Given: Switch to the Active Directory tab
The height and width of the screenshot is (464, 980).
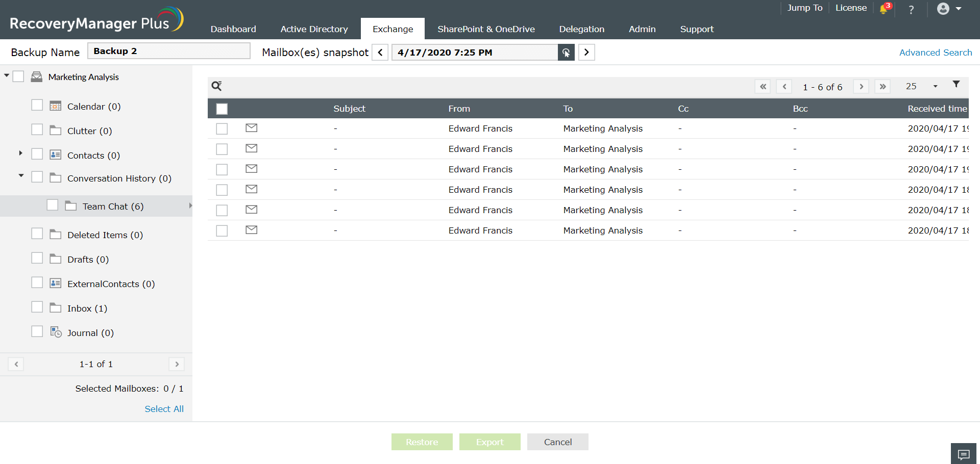Looking at the screenshot, I should point(314,29).
